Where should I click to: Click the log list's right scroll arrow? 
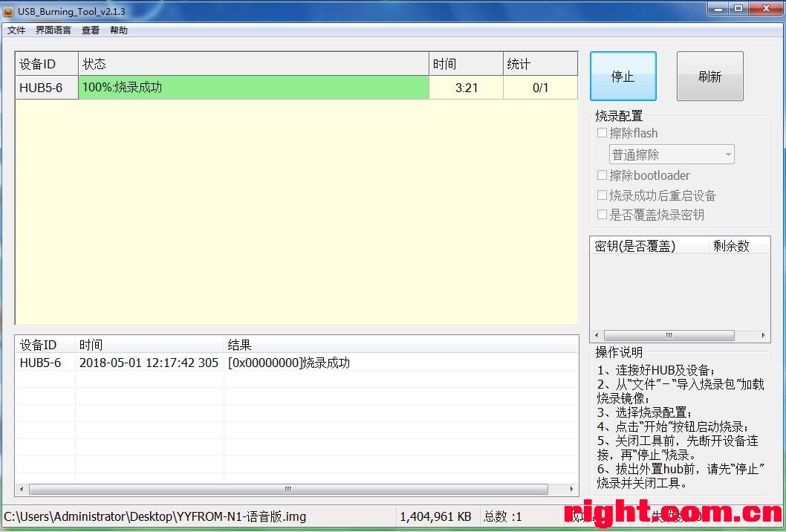572,490
